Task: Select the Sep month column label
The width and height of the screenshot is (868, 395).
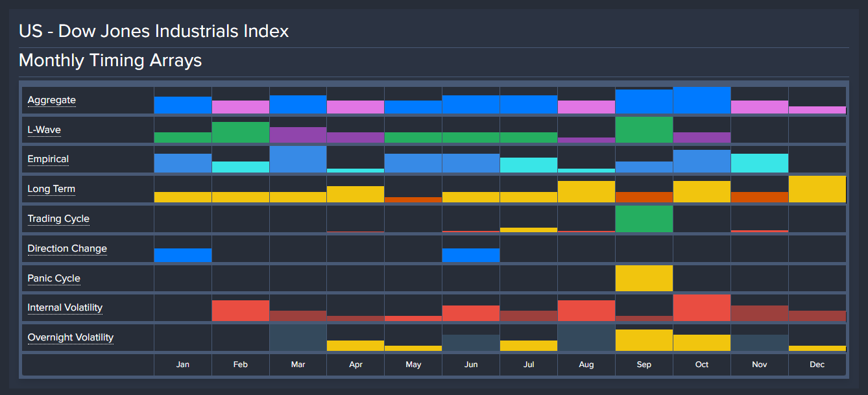Action: (x=644, y=365)
